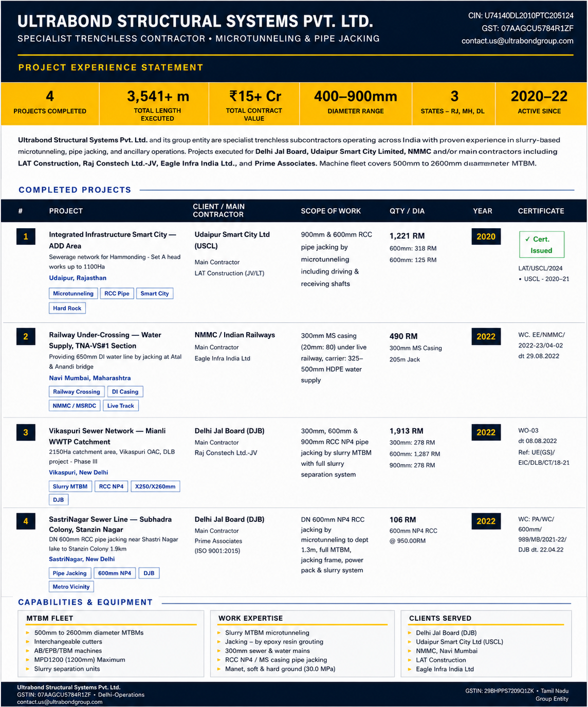Click the NMMC / MSRDC tag

click(75, 406)
